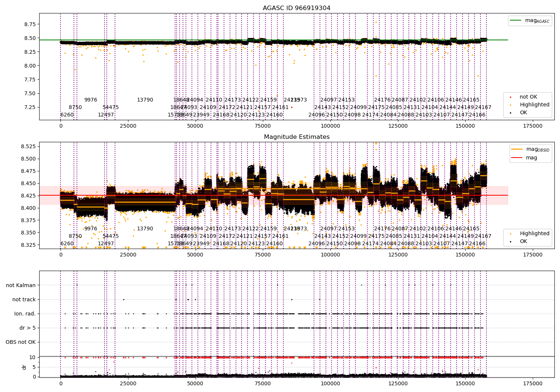This screenshot has height=392, width=560.
Task: Click the 'Ion. rad.' y-axis label
Action: [x=25, y=314]
